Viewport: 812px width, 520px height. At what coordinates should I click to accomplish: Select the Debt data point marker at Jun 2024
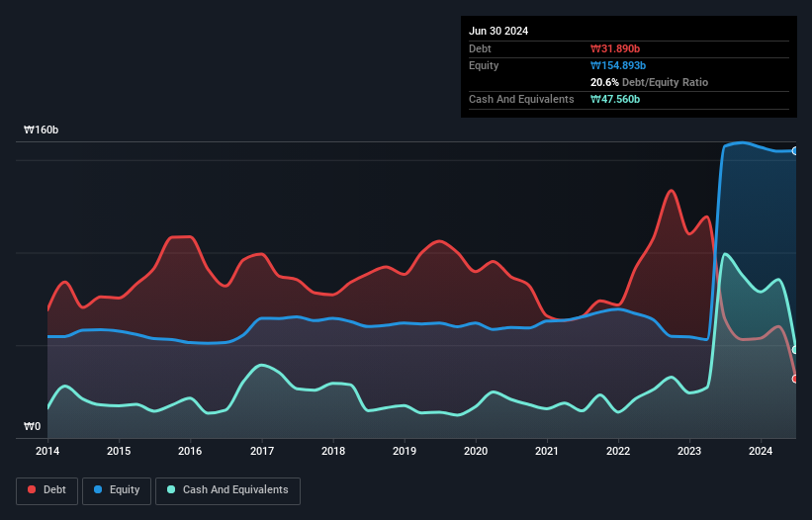click(x=795, y=379)
